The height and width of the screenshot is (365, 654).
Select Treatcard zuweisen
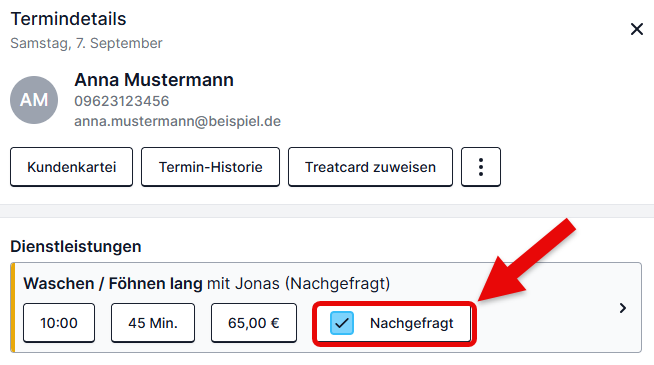pyautogui.click(x=370, y=167)
